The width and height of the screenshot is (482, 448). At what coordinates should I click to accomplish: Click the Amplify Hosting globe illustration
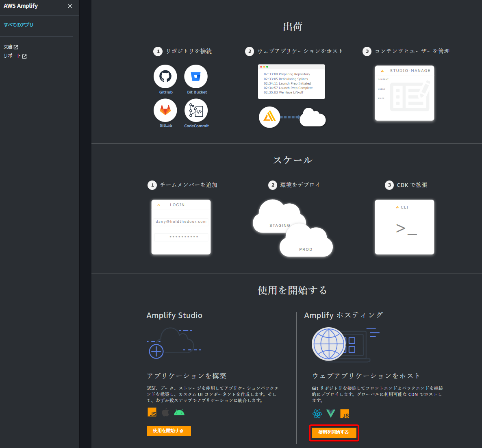345,344
